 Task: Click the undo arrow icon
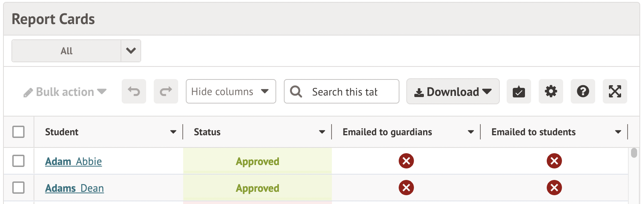(x=134, y=91)
